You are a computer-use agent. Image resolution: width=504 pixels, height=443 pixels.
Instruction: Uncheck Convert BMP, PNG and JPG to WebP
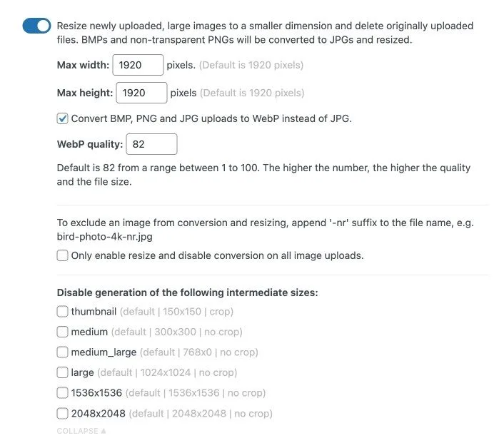[63, 118]
